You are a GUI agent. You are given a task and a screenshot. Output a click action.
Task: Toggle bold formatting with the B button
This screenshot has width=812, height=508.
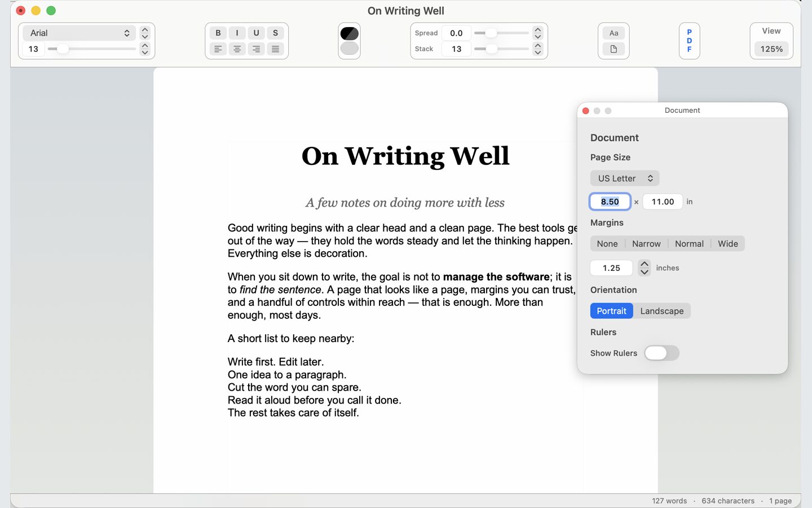[x=218, y=33]
